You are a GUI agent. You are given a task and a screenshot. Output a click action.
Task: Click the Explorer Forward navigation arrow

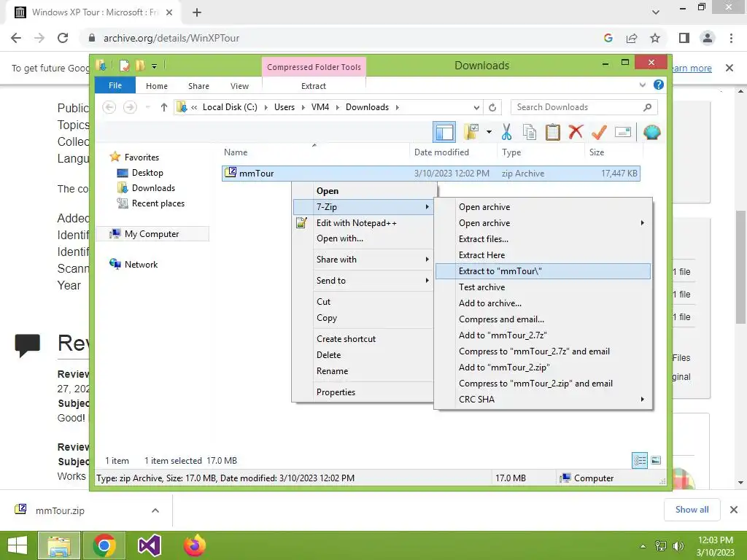click(130, 107)
